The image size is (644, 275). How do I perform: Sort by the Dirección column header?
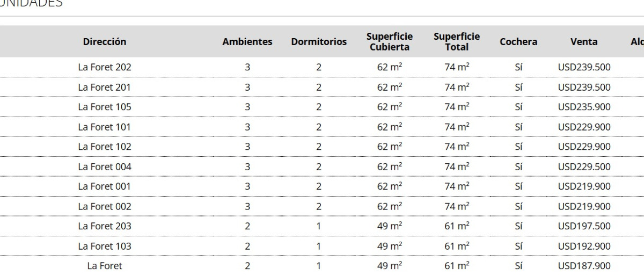click(105, 42)
